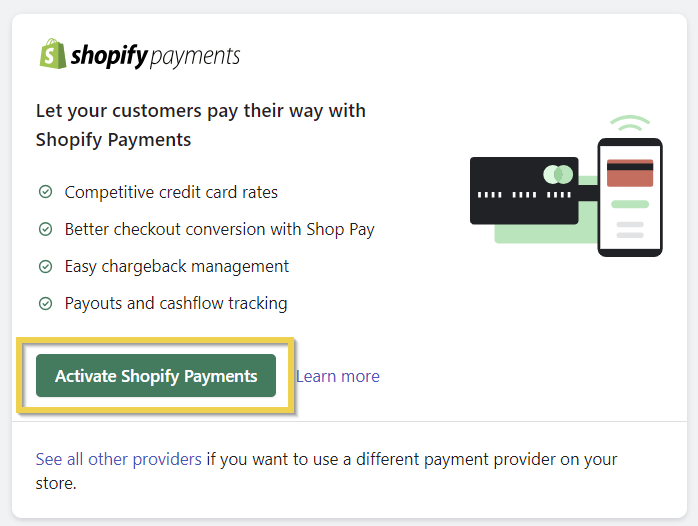Image resolution: width=698 pixels, height=526 pixels.
Task: Select Easy chargeback management text
Action: [176, 266]
